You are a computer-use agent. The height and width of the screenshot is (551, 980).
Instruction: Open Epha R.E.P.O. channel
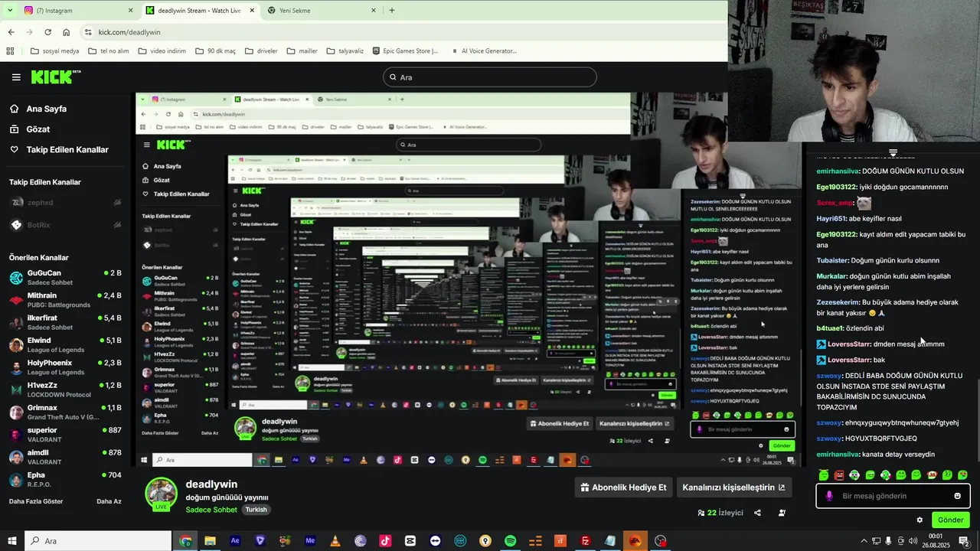click(65, 479)
